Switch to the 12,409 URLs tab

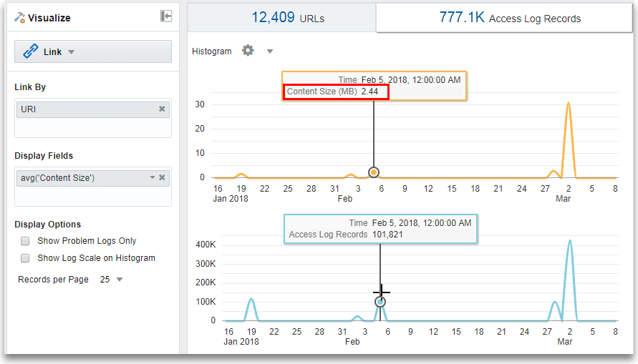click(281, 18)
